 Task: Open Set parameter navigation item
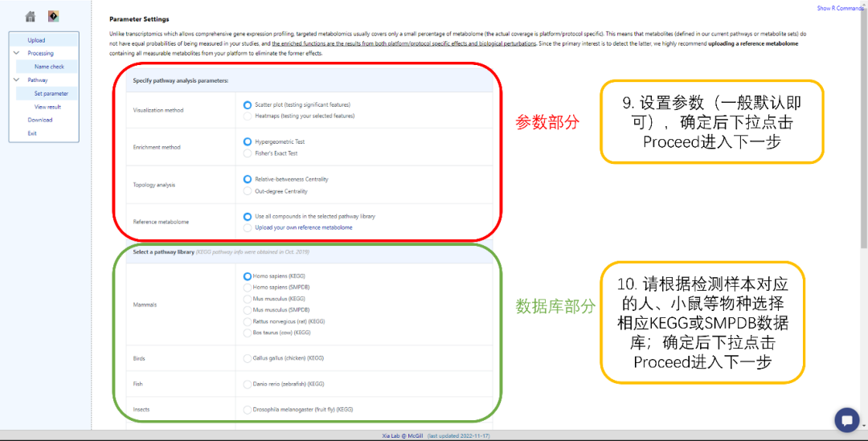coord(51,93)
